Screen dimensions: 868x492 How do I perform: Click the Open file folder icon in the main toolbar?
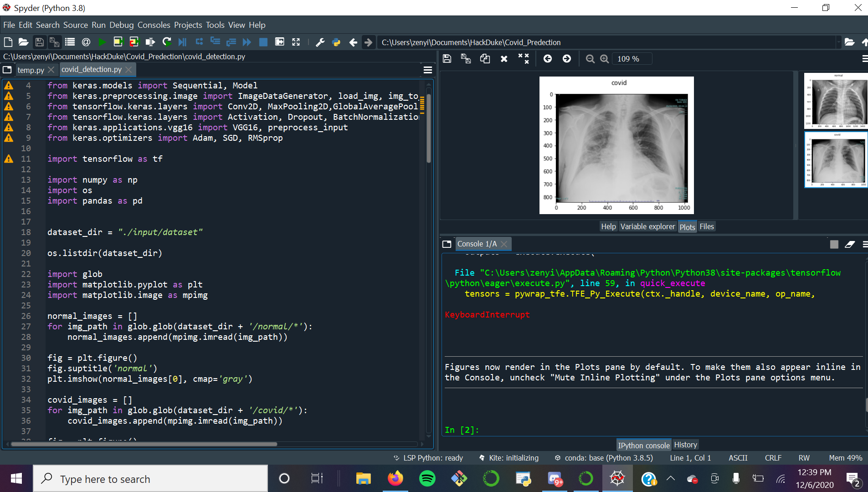tap(23, 42)
